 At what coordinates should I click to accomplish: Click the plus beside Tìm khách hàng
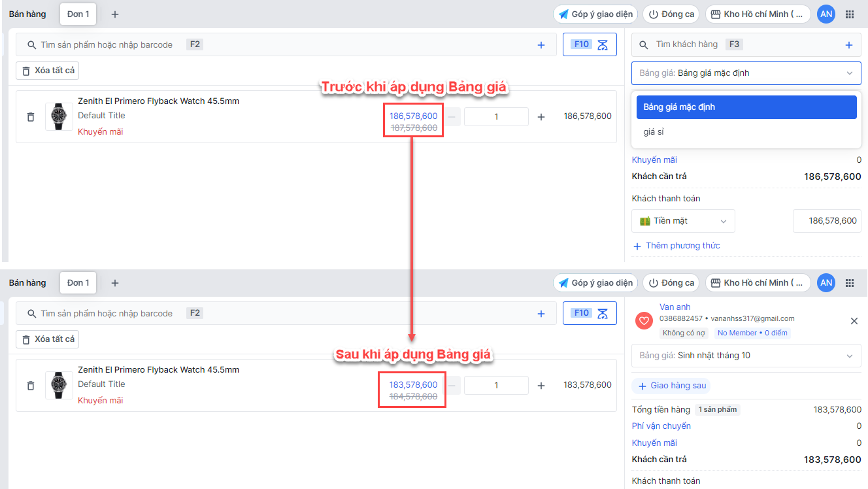click(849, 45)
